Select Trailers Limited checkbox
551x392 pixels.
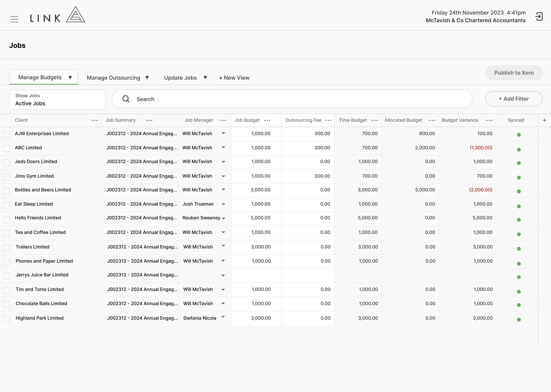pyautogui.click(x=7, y=248)
